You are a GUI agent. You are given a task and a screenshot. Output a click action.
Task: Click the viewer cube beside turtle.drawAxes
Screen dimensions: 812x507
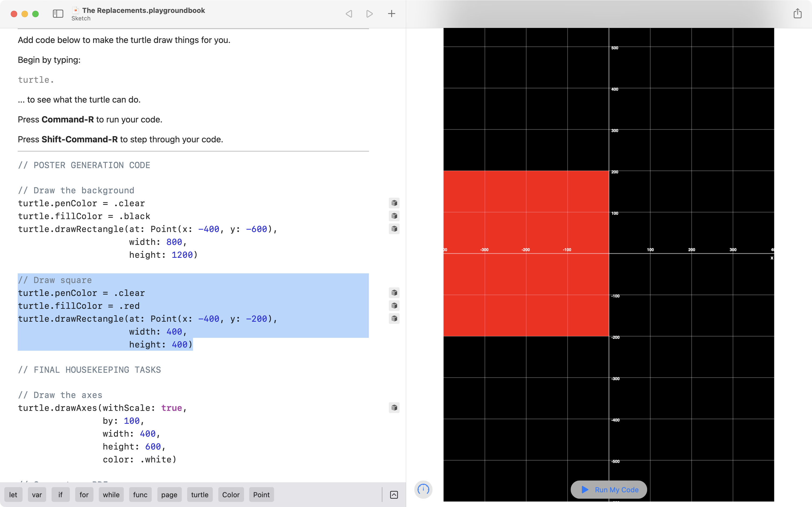(x=394, y=408)
